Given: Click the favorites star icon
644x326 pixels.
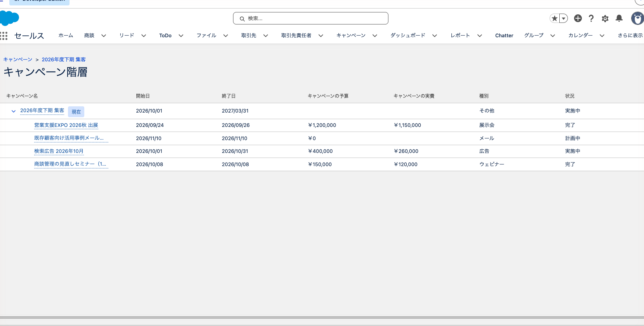Looking at the screenshot, I should 554,18.
